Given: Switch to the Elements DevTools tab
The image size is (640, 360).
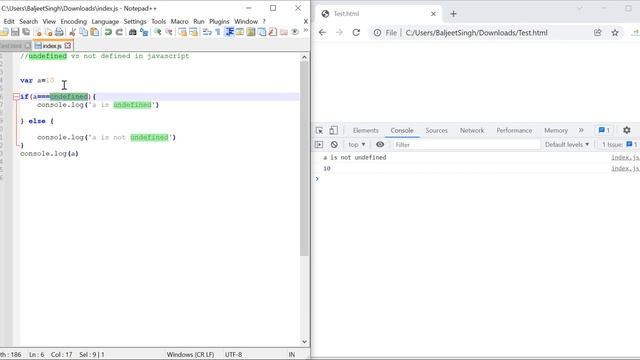Looking at the screenshot, I should (366, 130).
